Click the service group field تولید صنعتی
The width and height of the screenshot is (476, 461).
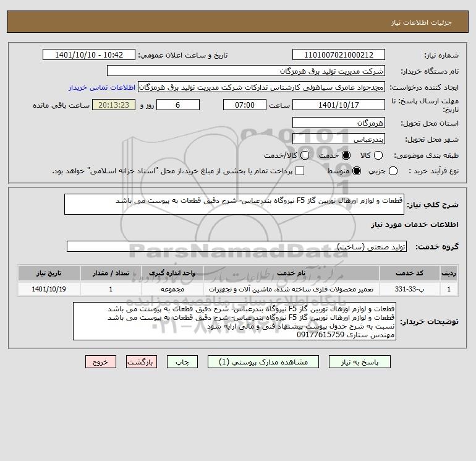(237, 246)
